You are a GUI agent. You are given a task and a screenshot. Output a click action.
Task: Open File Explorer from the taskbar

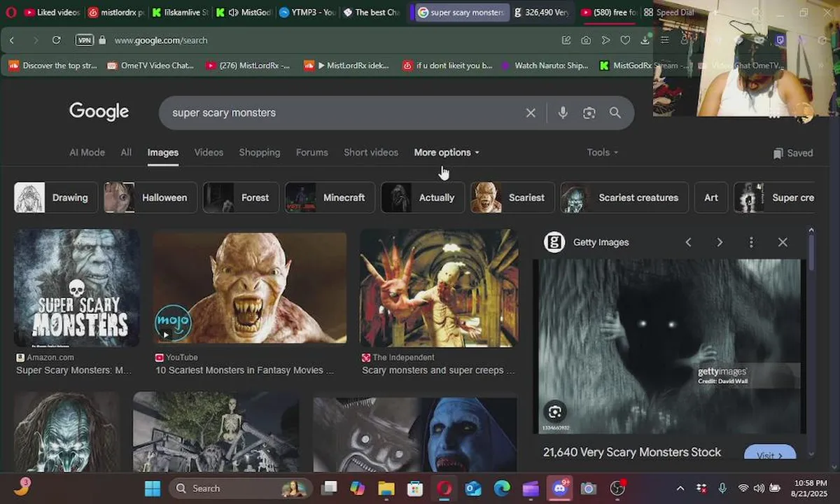tap(386, 489)
